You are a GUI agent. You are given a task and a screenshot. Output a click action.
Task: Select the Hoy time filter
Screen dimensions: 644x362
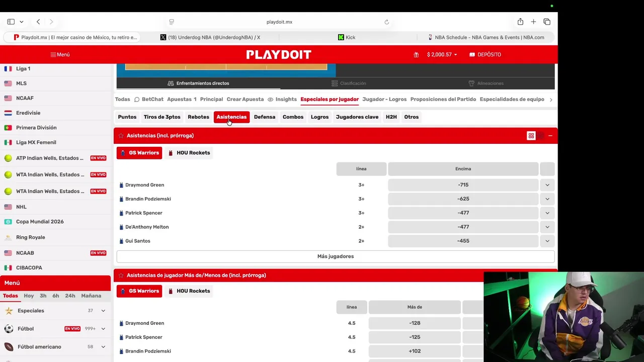(29, 296)
